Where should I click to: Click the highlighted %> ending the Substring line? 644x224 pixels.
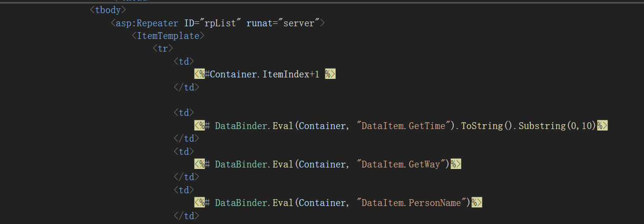click(602, 126)
